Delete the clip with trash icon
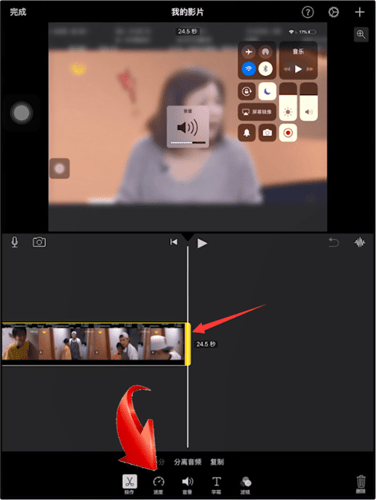 pyautogui.click(x=361, y=484)
